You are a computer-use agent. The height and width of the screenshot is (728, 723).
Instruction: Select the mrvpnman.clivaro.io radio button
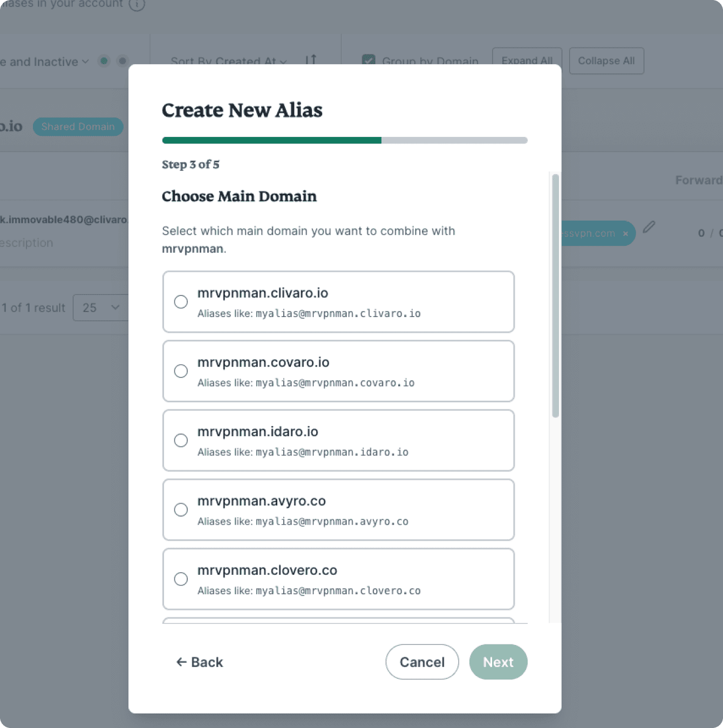pyautogui.click(x=181, y=302)
